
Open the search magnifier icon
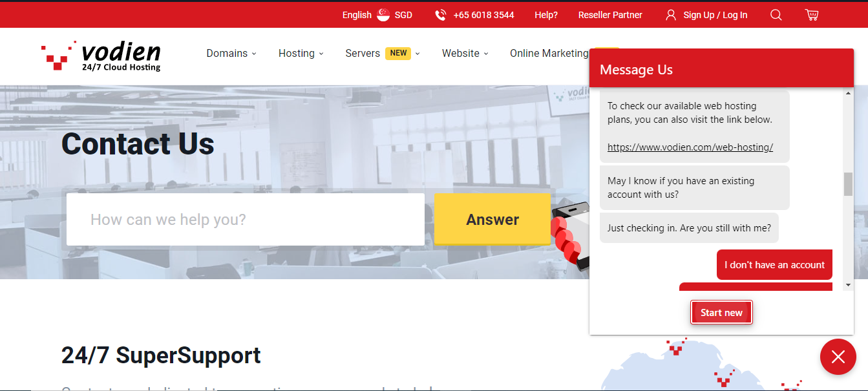[776, 15]
